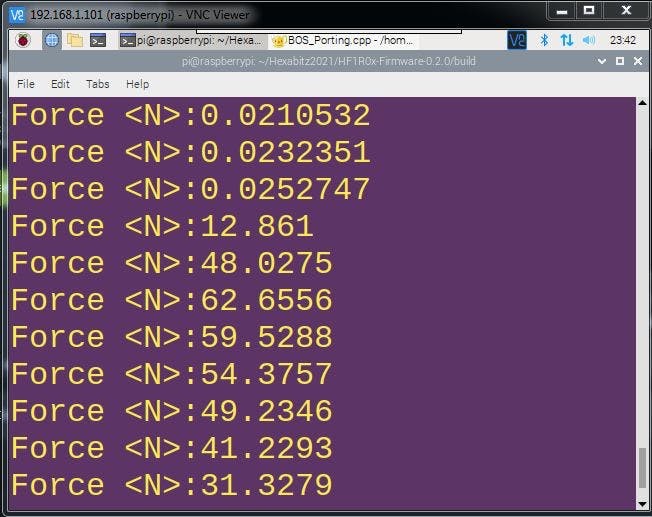Switch to BOS_Porting.cpp editor taskbar button
The image size is (652, 517).
(343, 40)
